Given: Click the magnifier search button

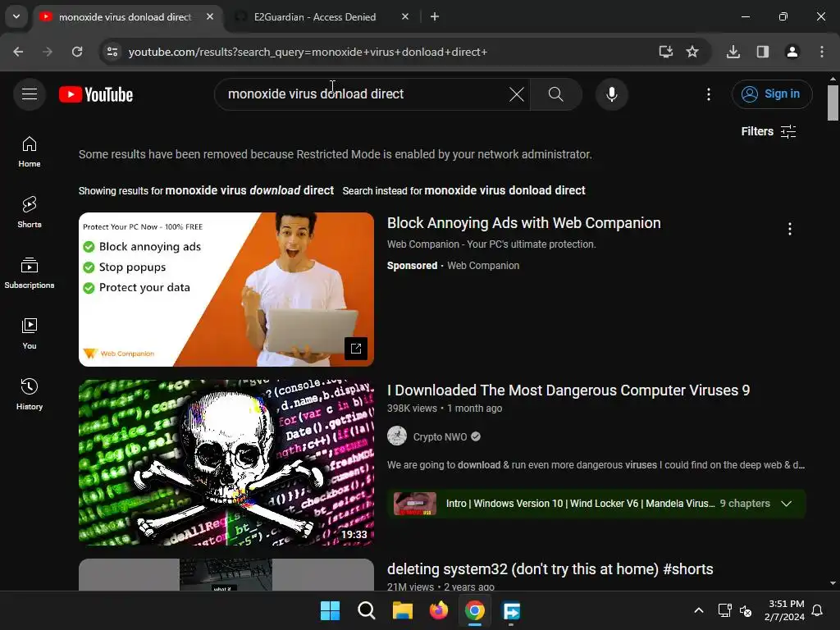Looking at the screenshot, I should click(x=556, y=94).
